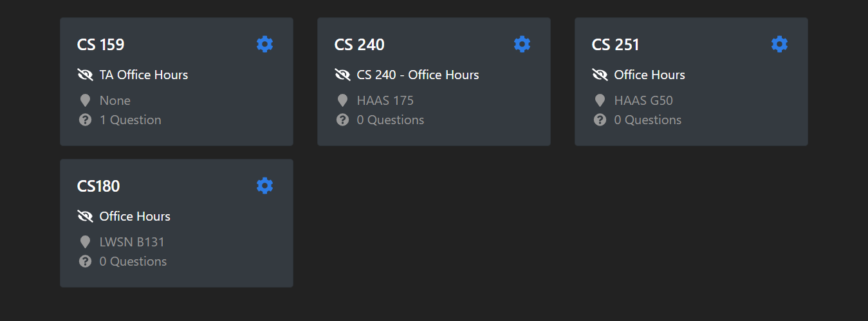868x321 pixels.
Task: Click the location pin beside HAAS 175
Action: [342, 101]
